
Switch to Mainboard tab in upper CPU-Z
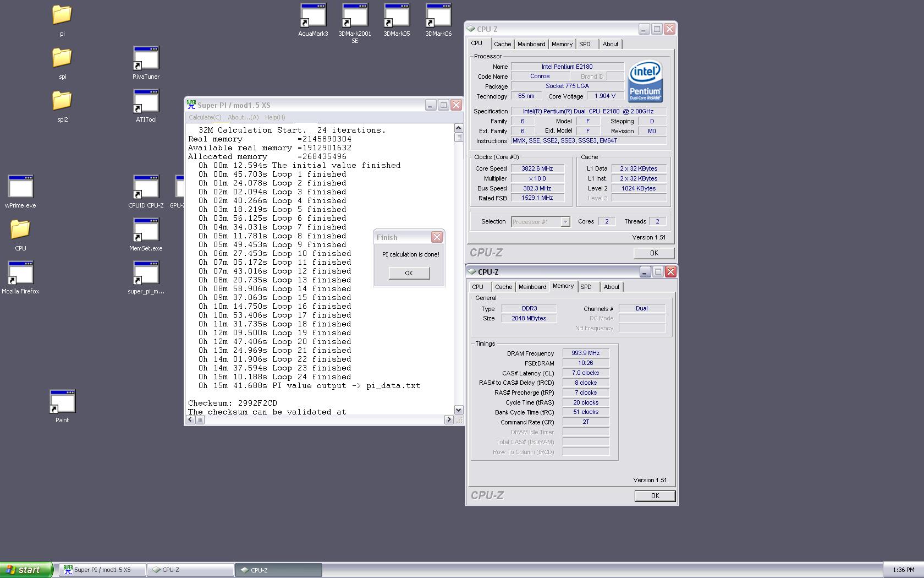coord(531,44)
